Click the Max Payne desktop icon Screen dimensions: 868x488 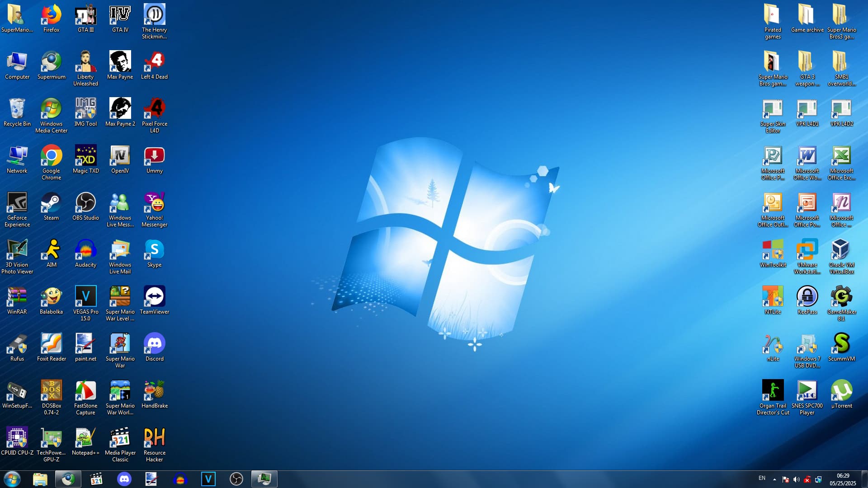(x=120, y=65)
